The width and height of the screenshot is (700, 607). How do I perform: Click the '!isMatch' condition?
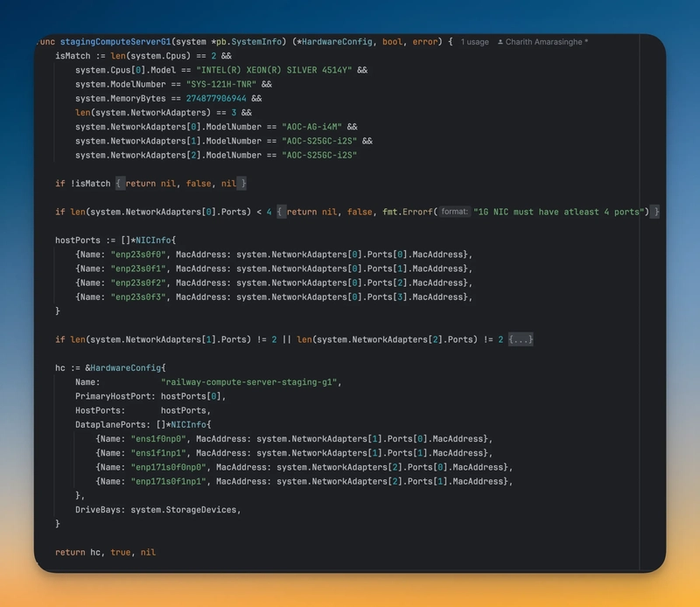91,184
